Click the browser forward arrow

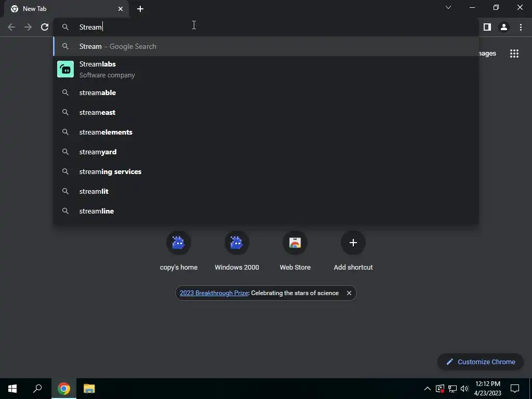[x=28, y=27]
